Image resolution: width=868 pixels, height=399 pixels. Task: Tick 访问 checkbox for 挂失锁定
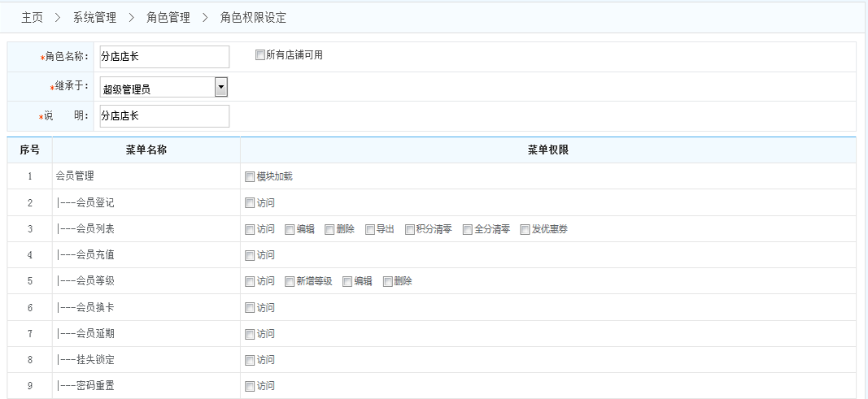point(250,359)
